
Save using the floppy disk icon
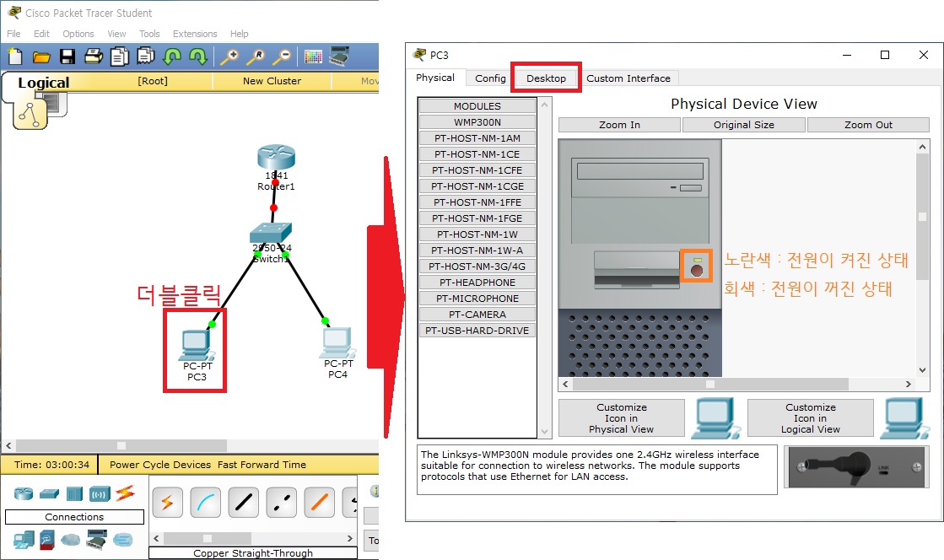click(x=67, y=57)
